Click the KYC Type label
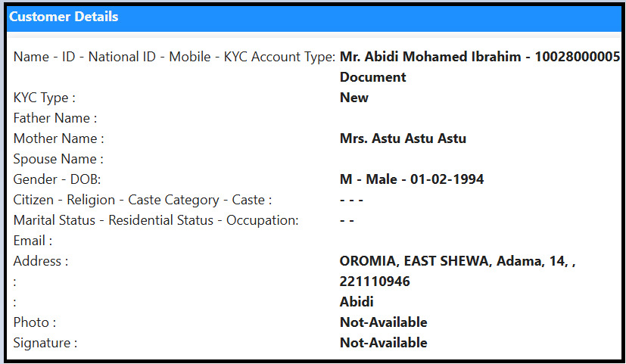626x364 pixels. [x=45, y=98]
